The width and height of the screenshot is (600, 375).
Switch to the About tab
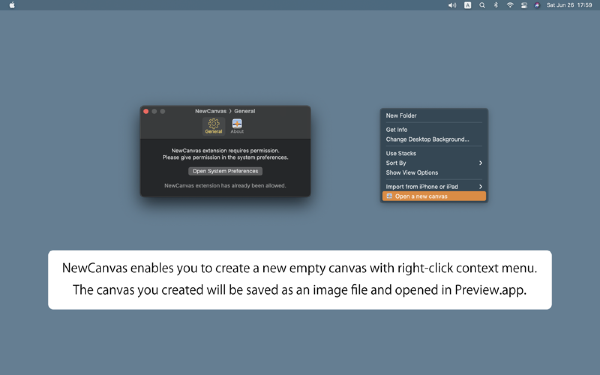(x=237, y=126)
